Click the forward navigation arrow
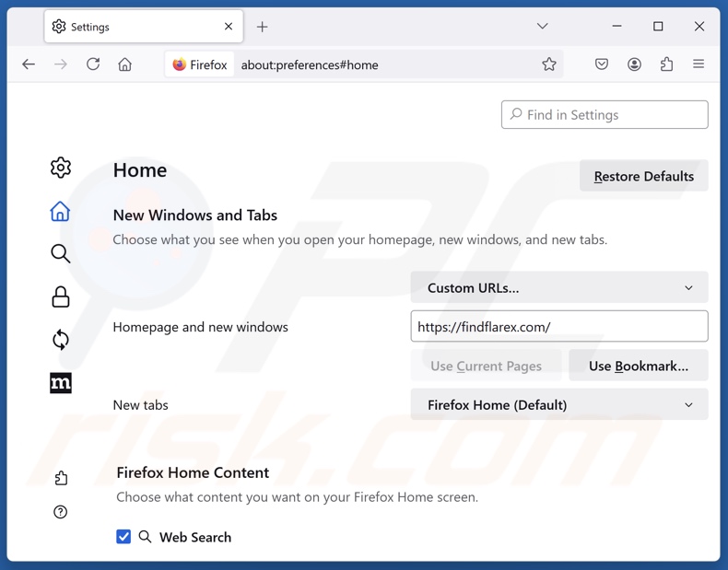This screenshot has width=728, height=570. [61, 64]
